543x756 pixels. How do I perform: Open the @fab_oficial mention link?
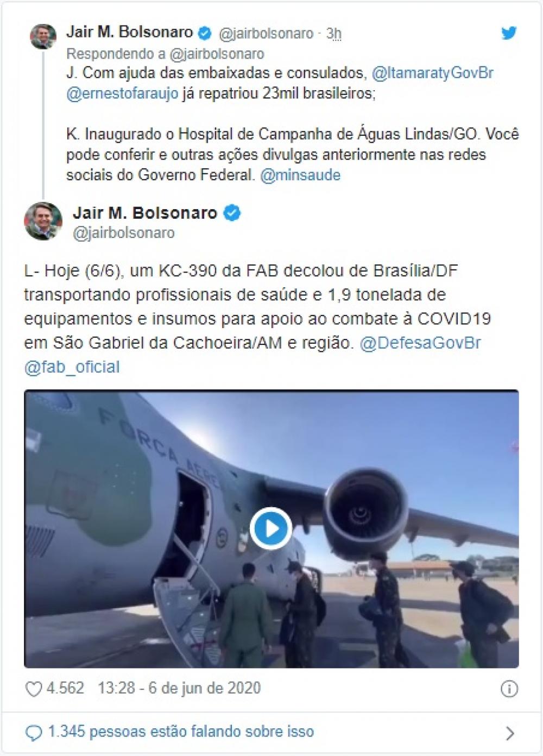tap(72, 367)
